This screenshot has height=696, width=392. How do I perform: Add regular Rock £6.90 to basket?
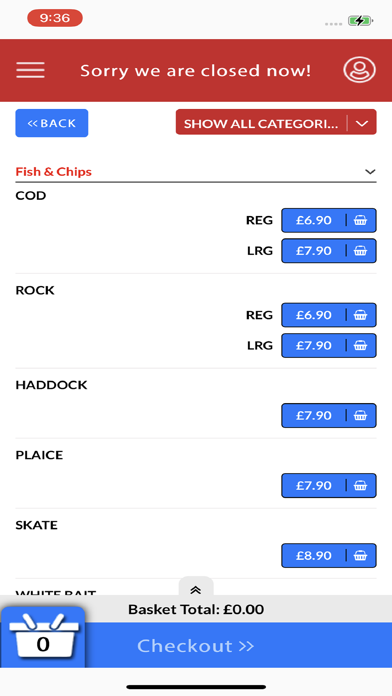tap(329, 315)
